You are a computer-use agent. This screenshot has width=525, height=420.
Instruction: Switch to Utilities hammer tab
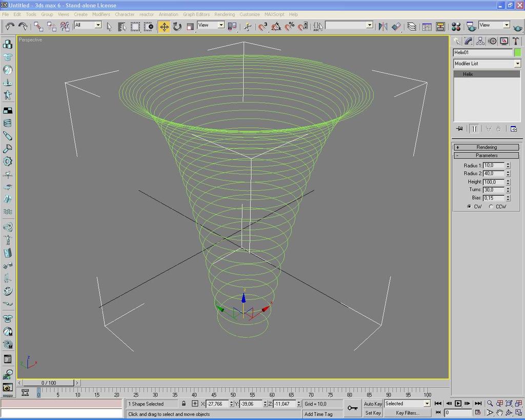coord(516,41)
